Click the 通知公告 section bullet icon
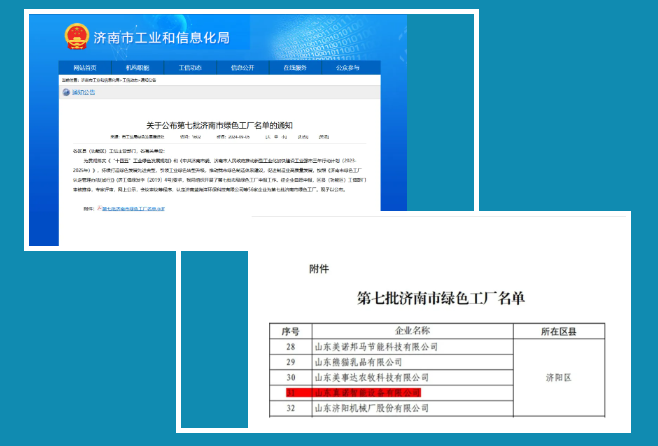The width and height of the screenshot is (658, 446). pyautogui.click(x=68, y=91)
